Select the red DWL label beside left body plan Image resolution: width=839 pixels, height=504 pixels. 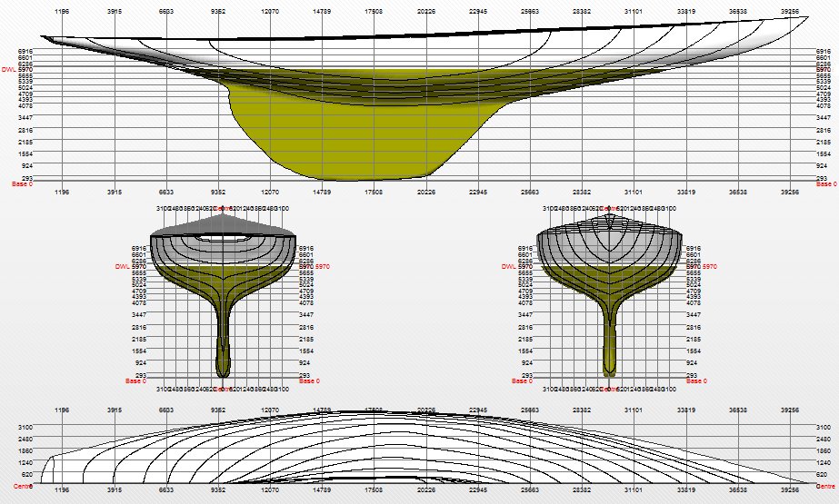click(123, 266)
